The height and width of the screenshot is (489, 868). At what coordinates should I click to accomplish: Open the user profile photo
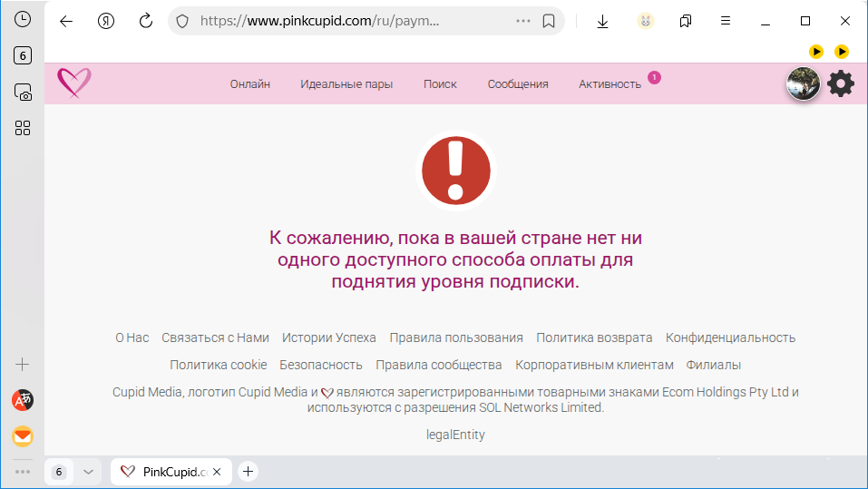pos(804,83)
